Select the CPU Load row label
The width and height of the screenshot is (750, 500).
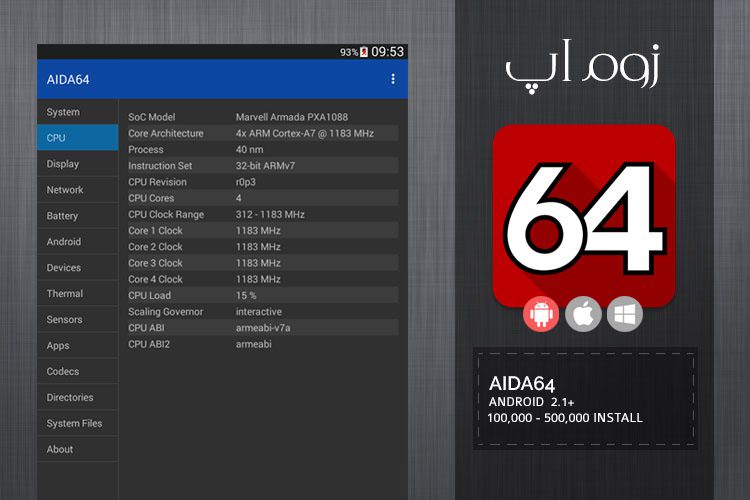pos(149,295)
